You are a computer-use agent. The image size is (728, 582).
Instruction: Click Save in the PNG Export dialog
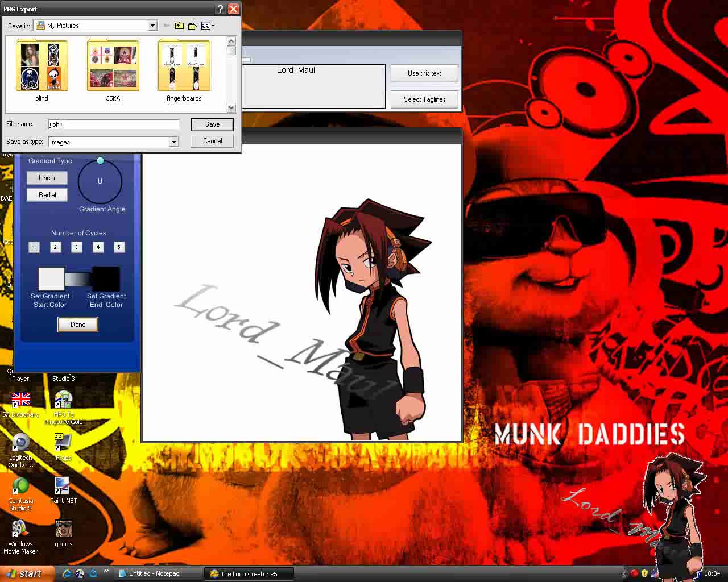(212, 124)
